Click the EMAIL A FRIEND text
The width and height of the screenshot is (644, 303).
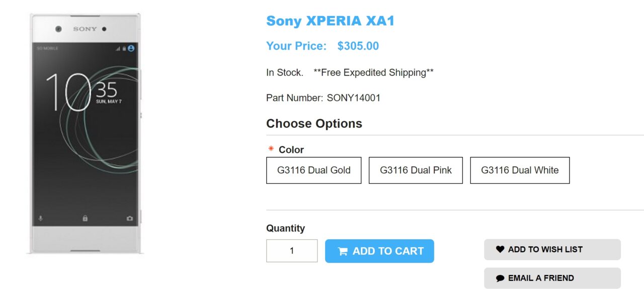pyautogui.click(x=541, y=278)
